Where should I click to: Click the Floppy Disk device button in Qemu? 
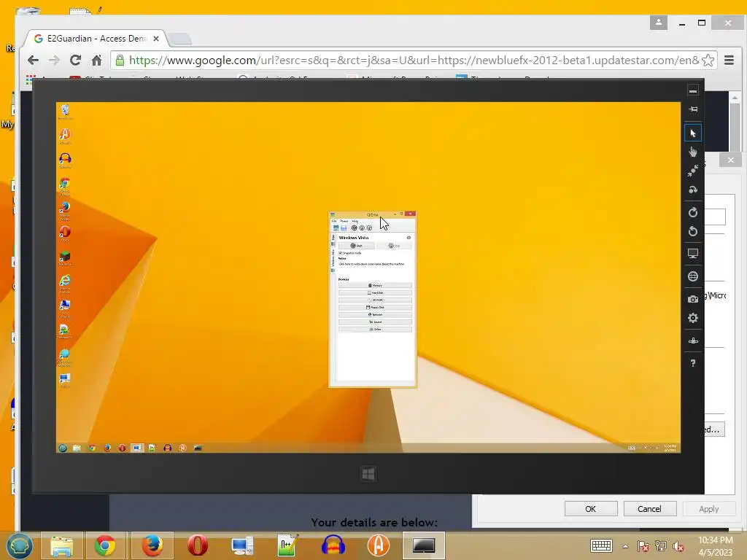tap(375, 307)
